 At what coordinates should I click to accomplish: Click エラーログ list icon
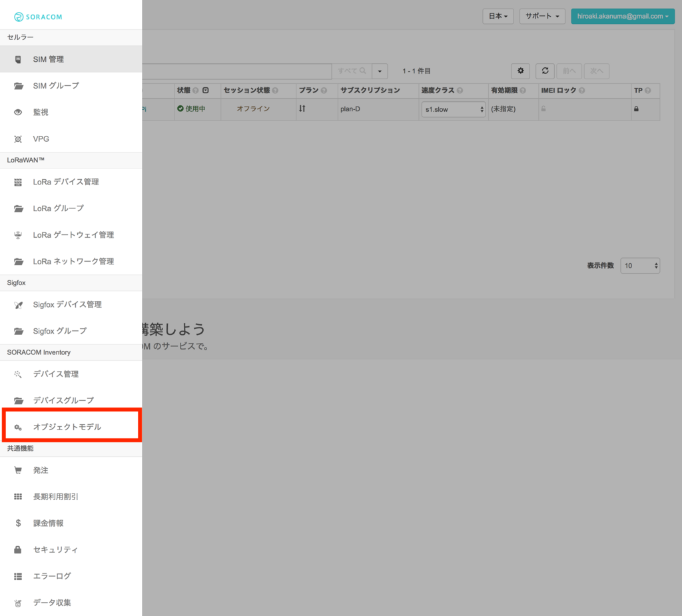click(x=18, y=576)
